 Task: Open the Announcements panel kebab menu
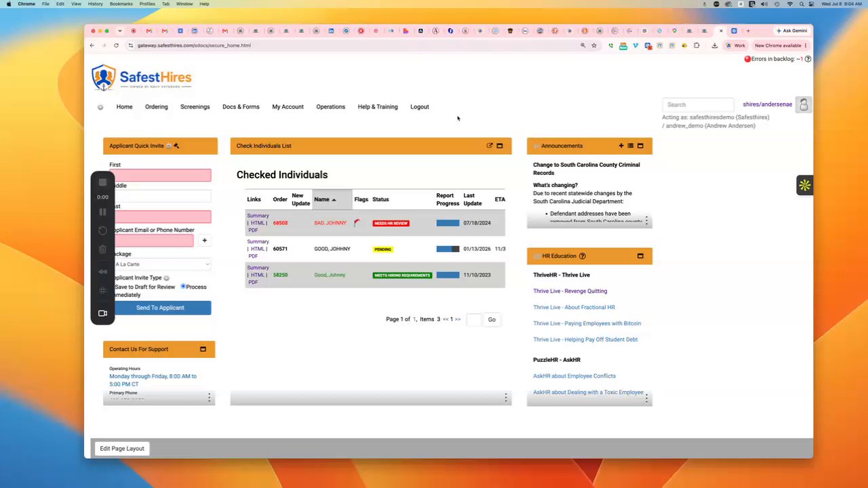coord(646,221)
